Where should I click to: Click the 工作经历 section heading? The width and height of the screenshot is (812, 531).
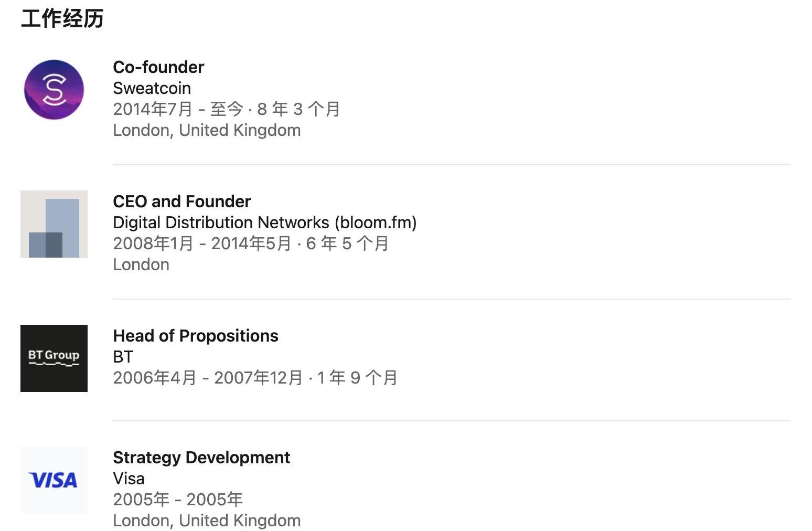62,19
